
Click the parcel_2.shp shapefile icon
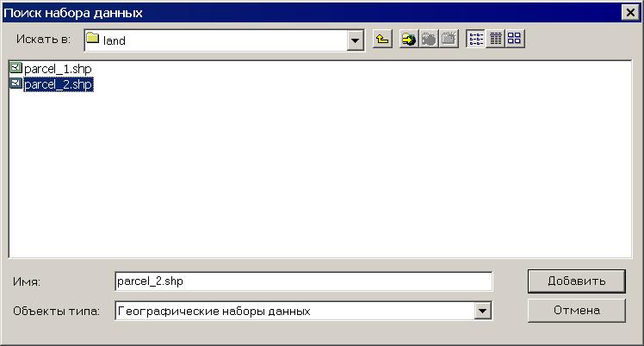click(x=15, y=83)
